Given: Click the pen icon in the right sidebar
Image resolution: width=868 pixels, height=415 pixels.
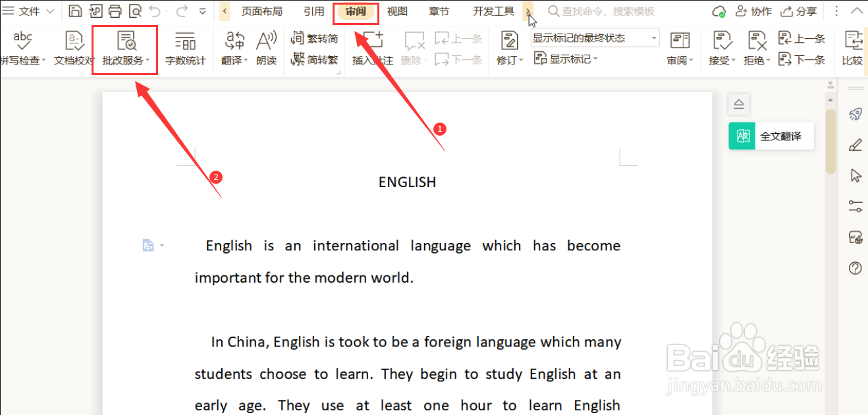Looking at the screenshot, I should point(855,144).
